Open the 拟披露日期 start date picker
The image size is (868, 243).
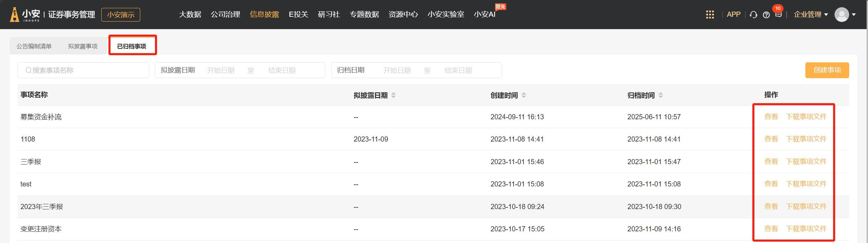(x=221, y=71)
